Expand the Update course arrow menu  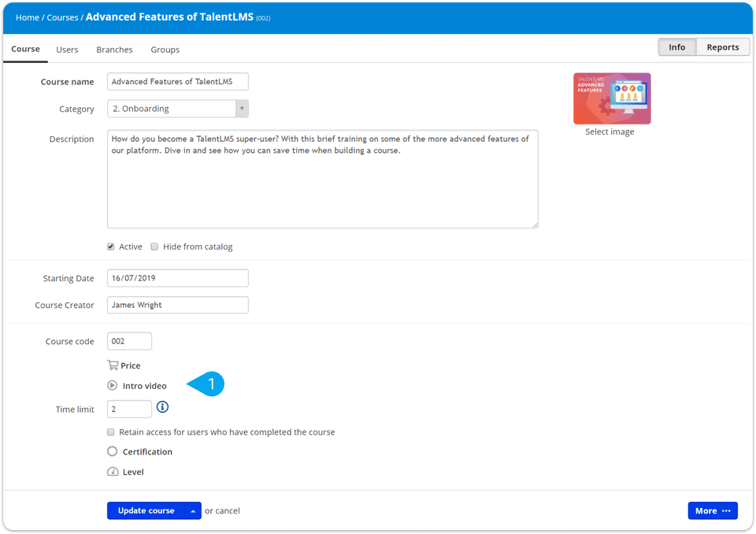193,511
